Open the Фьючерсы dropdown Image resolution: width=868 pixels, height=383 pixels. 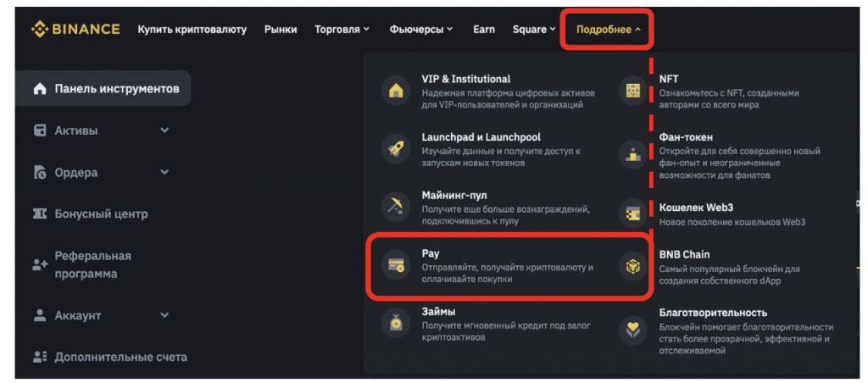420,29
